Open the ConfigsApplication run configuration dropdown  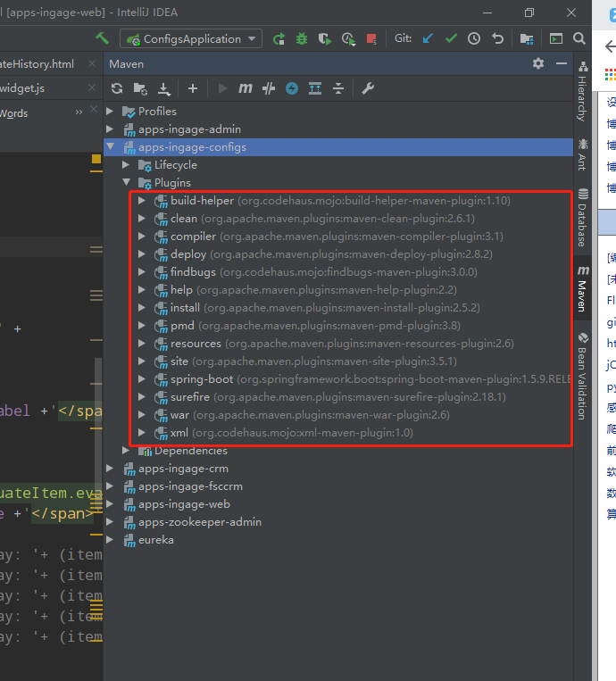click(191, 39)
